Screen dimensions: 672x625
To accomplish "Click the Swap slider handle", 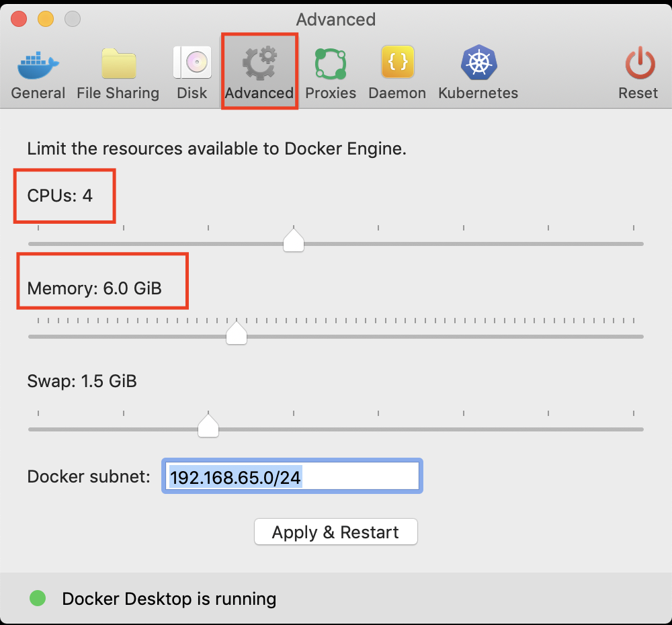I will (208, 425).
